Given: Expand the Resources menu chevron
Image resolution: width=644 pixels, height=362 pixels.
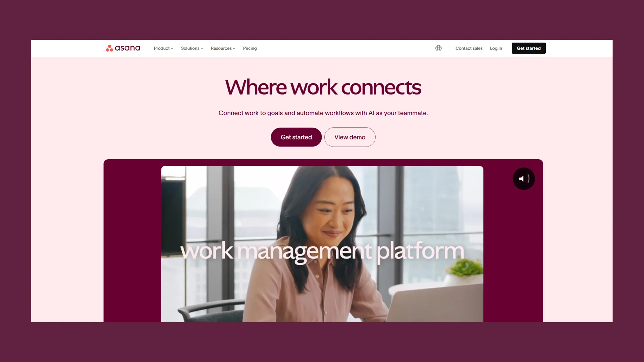Looking at the screenshot, I should pyautogui.click(x=234, y=49).
